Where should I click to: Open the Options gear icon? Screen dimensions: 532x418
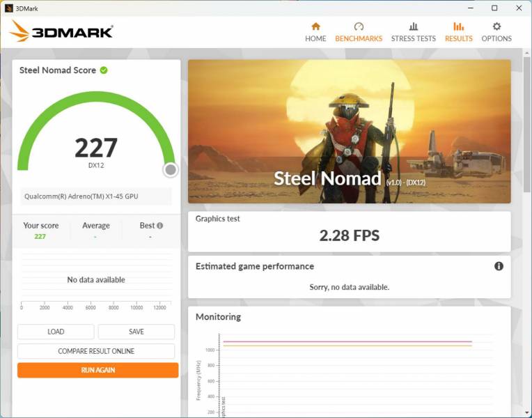coord(496,26)
